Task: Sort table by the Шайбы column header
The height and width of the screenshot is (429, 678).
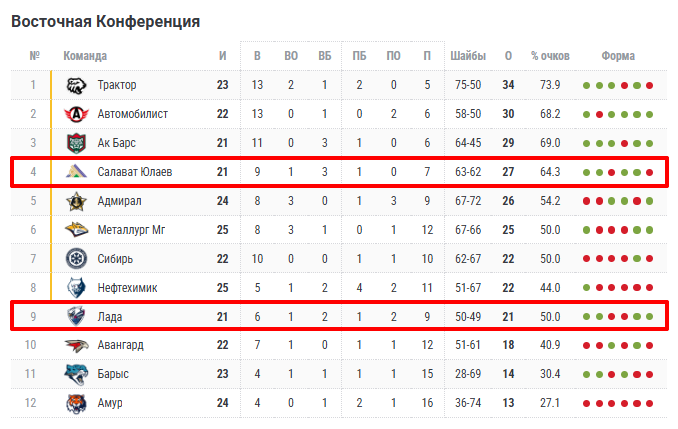Action: click(x=467, y=56)
